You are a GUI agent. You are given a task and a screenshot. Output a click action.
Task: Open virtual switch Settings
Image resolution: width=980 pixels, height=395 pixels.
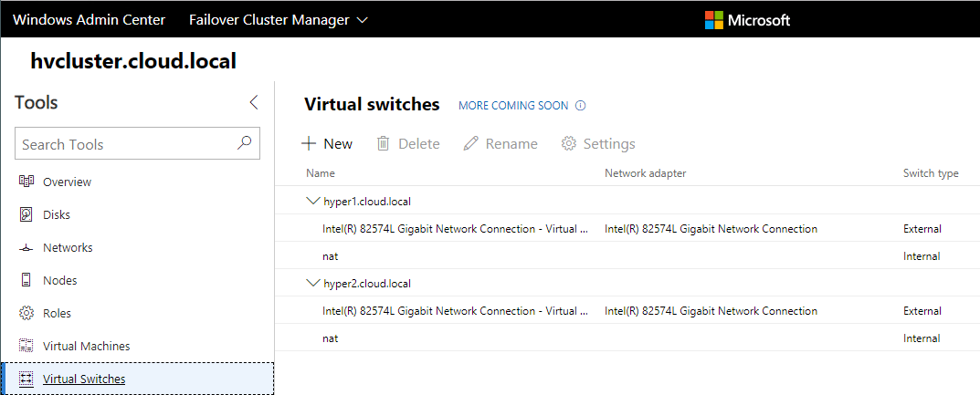598,143
